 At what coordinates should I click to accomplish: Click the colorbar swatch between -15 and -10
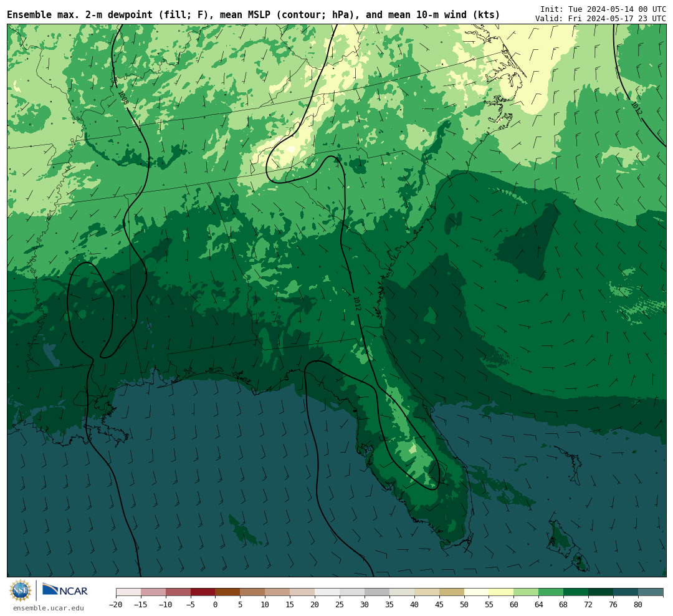(153, 592)
